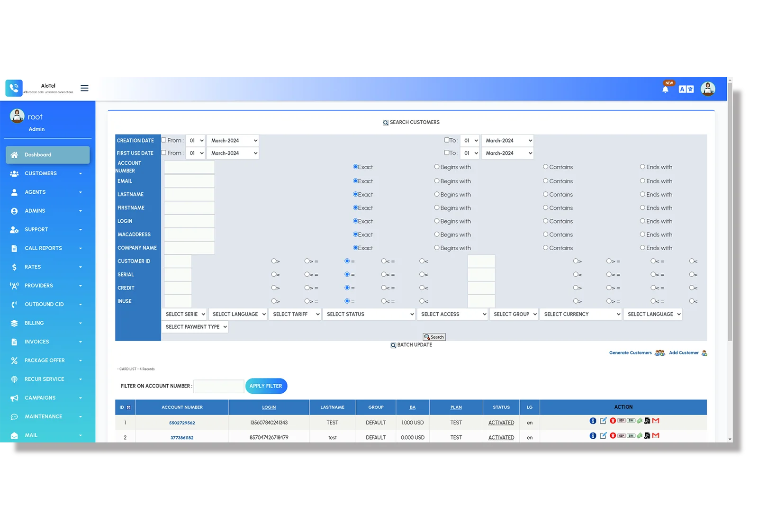Open First Use Date To day dropdown

[470, 153]
